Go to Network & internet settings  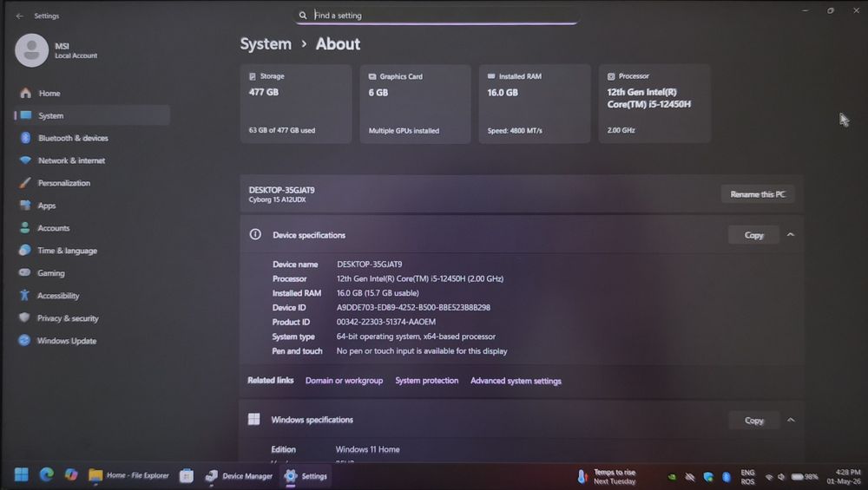(92, 160)
